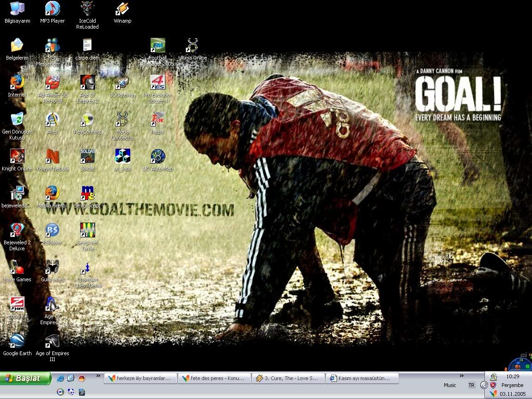This screenshot has height=399, width=532.
Task: Click the weekday text Perşembe
Action: pyautogui.click(x=512, y=385)
